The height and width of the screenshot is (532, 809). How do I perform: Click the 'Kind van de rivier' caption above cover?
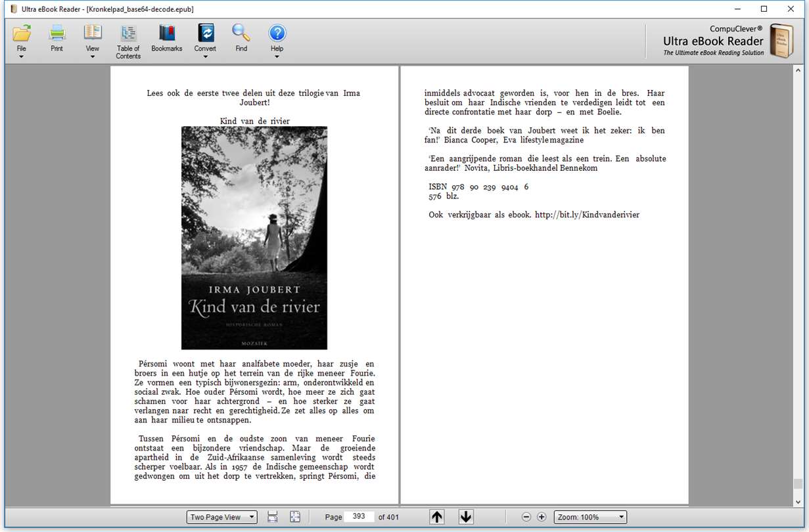pyautogui.click(x=255, y=121)
